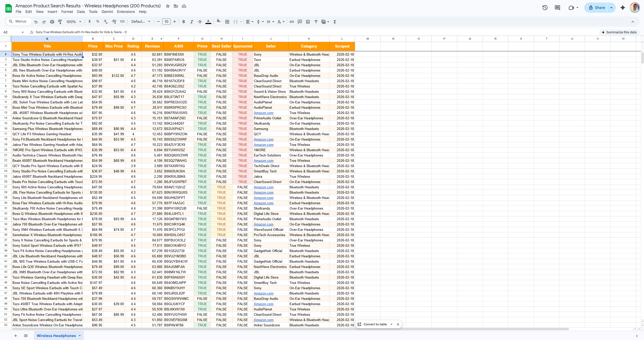The width and height of the screenshot is (644, 340).
Task: Open the print dialog
Action: tap(52, 22)
